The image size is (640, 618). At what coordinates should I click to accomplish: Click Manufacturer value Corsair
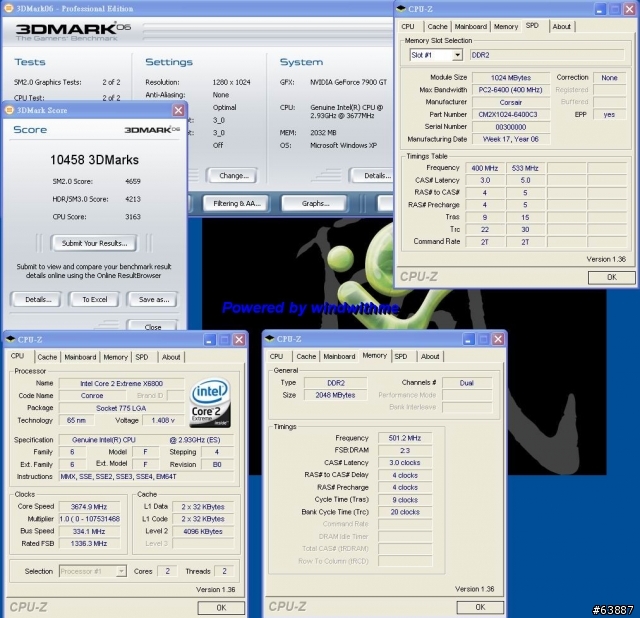tap(511, 102)
